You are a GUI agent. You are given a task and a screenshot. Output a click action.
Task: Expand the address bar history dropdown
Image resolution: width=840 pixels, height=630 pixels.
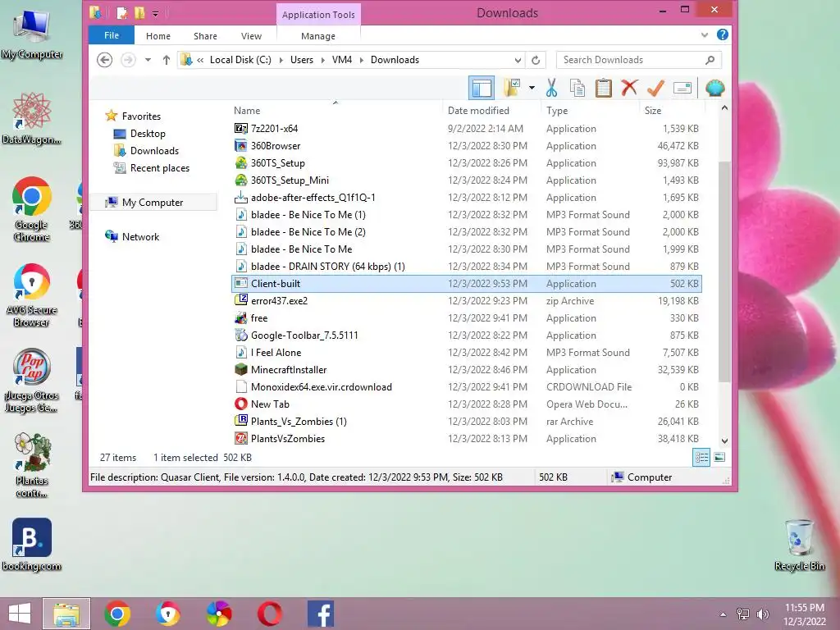[518, 60]
